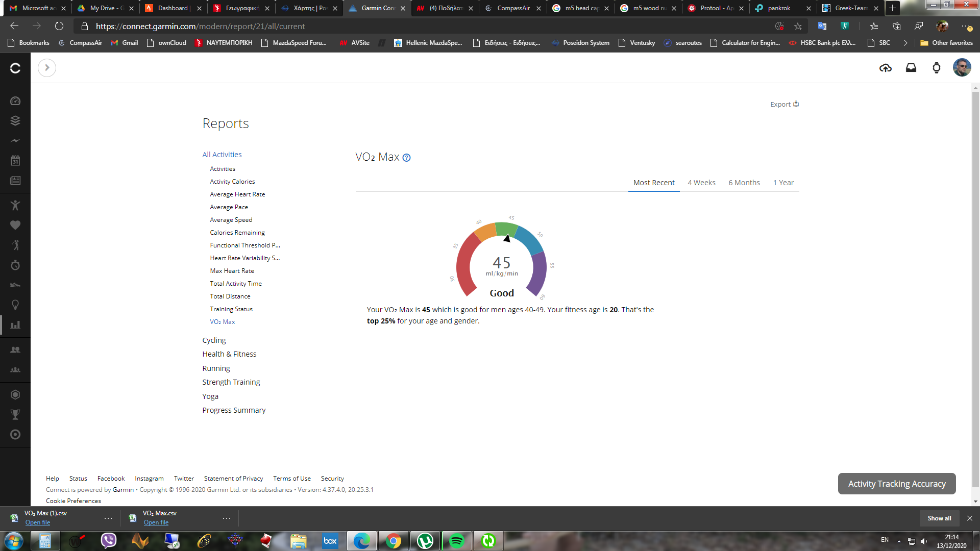Open the Calories Remaining report
This screenshot has width=980, height=551.
pos(237,233)
